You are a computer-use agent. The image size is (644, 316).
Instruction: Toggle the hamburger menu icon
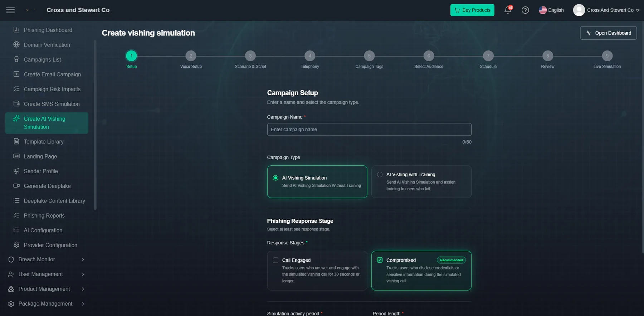[x=10, y=10]
